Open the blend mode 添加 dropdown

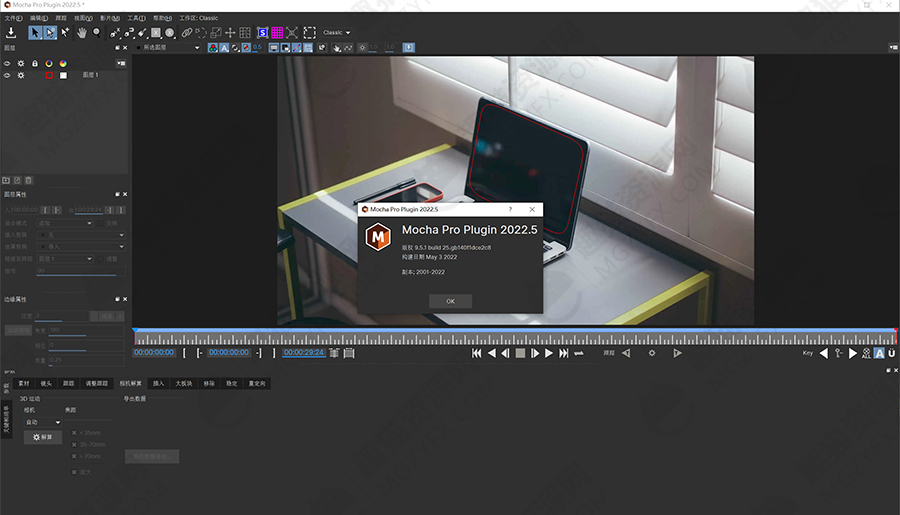[65, 223]
